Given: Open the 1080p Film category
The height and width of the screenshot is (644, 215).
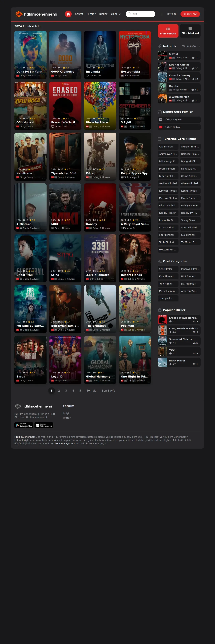Looking at the screenshot, I should point(168,298).
